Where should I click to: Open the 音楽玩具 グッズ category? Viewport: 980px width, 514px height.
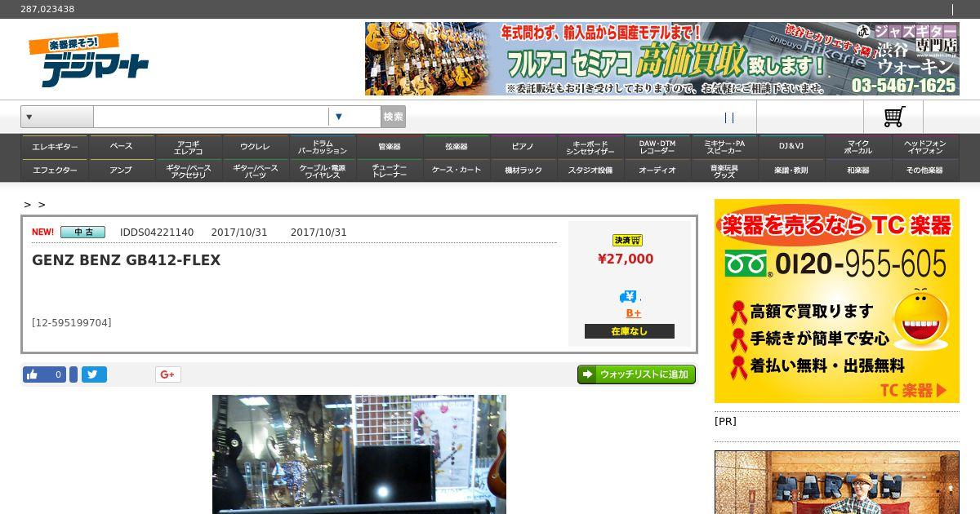pyautogui.click(x=724, y=171)
